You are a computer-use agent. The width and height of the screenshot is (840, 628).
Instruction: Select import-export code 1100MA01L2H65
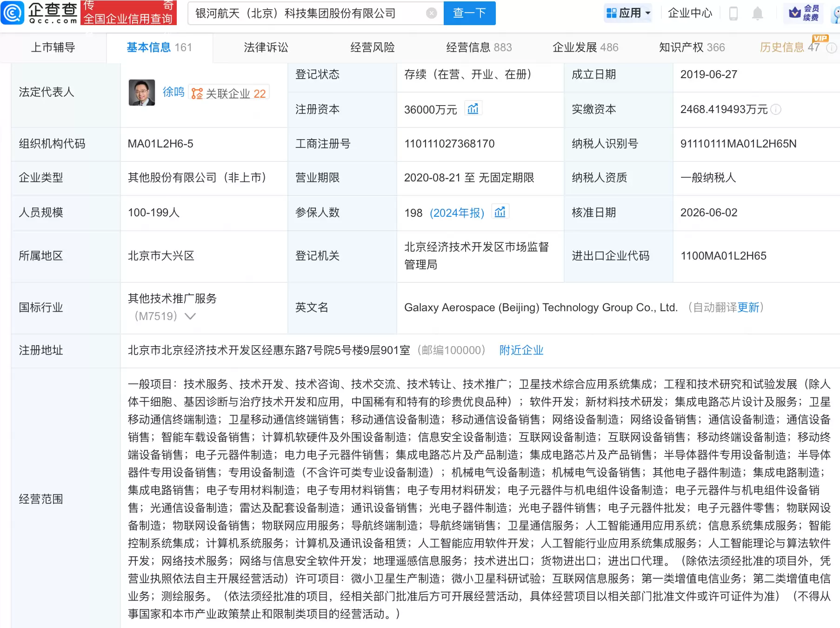pos(723,256)
